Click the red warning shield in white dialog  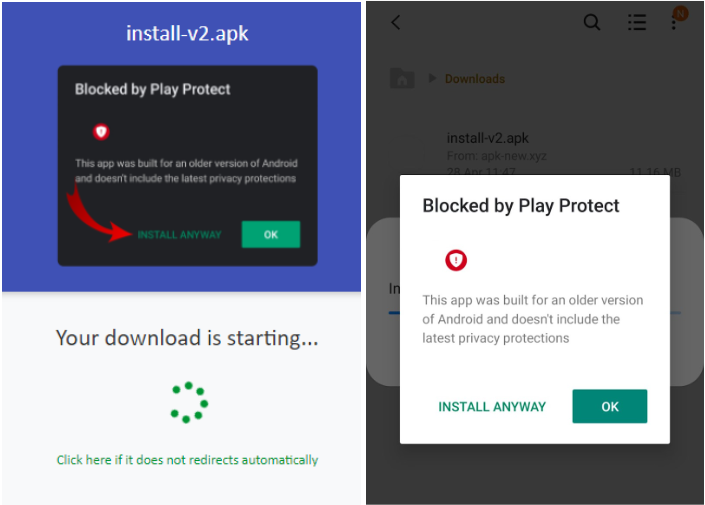coord(456,260)
